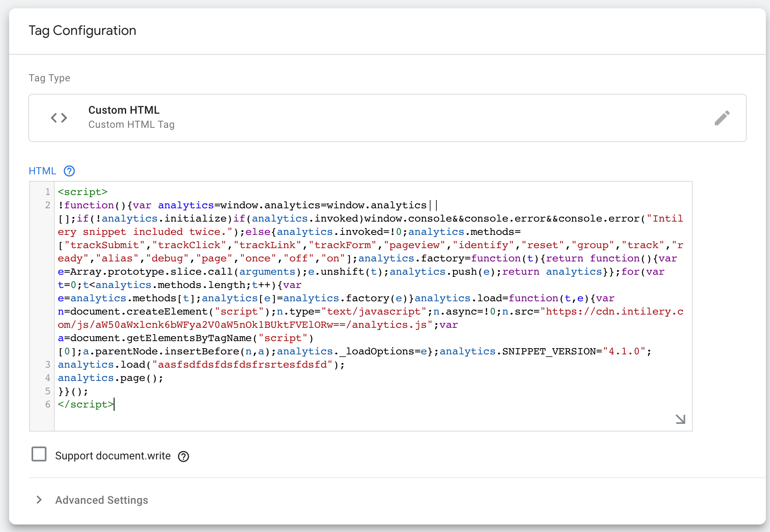The image size is (770, 532).
Task: Click the resize arrow in code editor corner
Action: point(680,419)
